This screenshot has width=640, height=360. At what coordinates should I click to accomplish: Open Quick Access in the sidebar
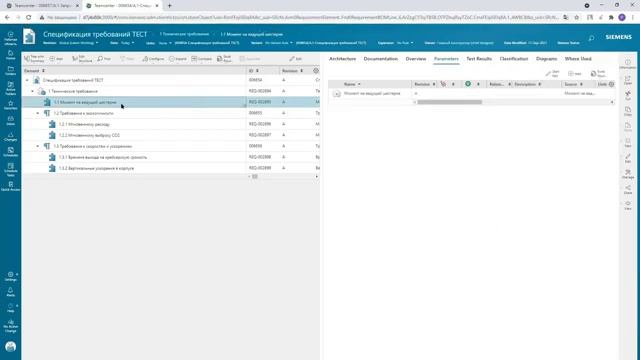pyautogui.click(x=11, y=186)
